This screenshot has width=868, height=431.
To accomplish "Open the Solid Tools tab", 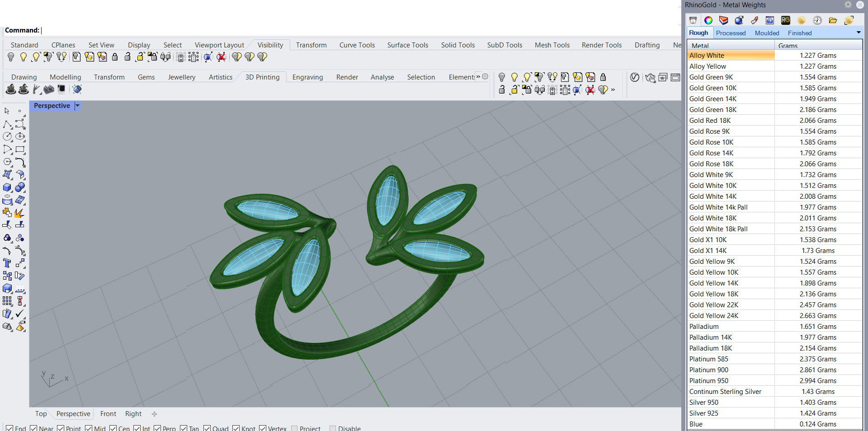I will click(458, 45).
